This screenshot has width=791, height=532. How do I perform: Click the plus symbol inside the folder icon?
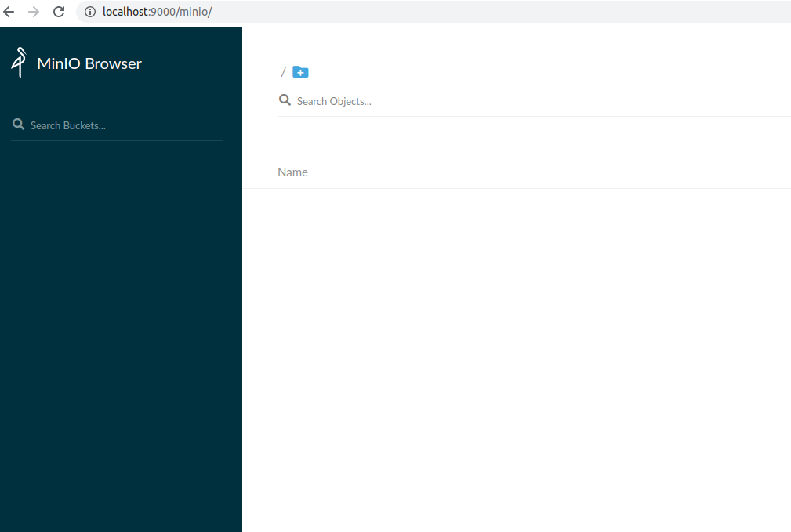(301, 73)
